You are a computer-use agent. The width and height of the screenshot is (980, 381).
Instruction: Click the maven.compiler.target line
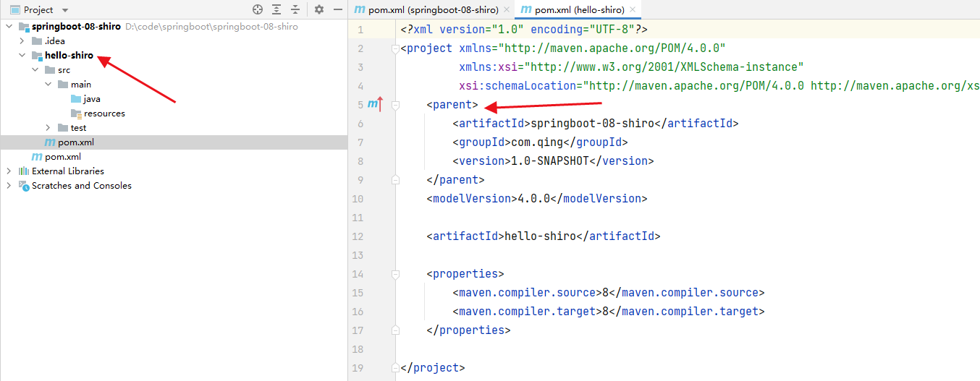tap(609, 312)
